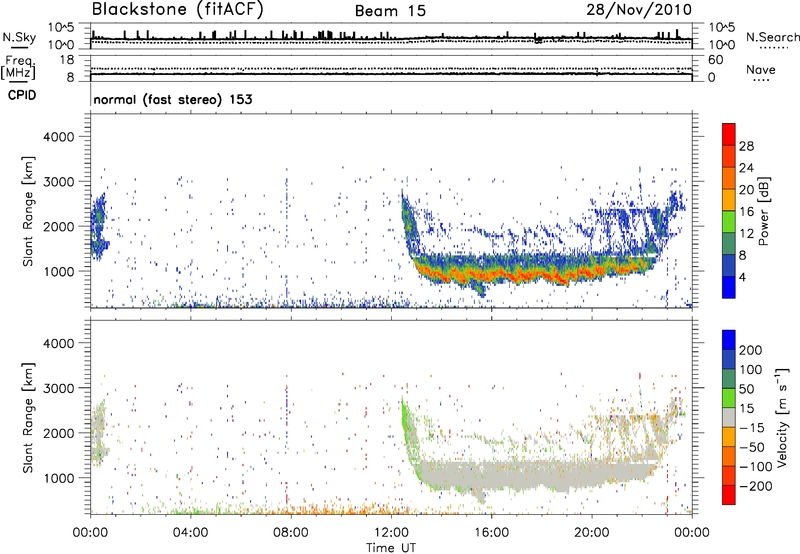The image size is (800, 554).
Task: Click the 16:00 time axis tick label
Action: [491, 533]
